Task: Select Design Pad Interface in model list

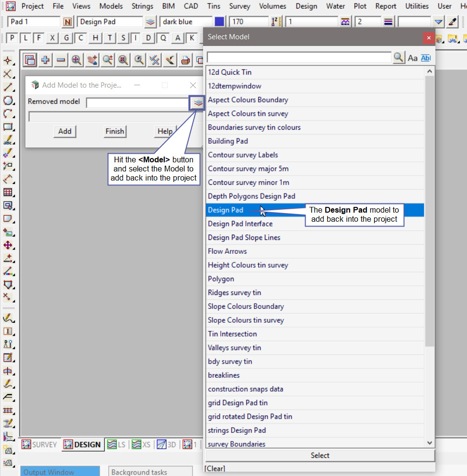Action: pyautogui.click(x=240, y=224)
